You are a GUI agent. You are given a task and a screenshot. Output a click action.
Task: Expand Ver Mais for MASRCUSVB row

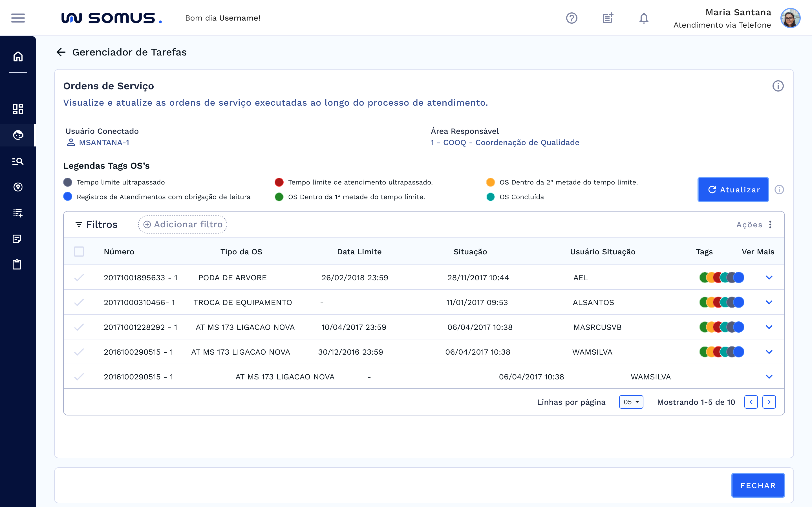769,327
